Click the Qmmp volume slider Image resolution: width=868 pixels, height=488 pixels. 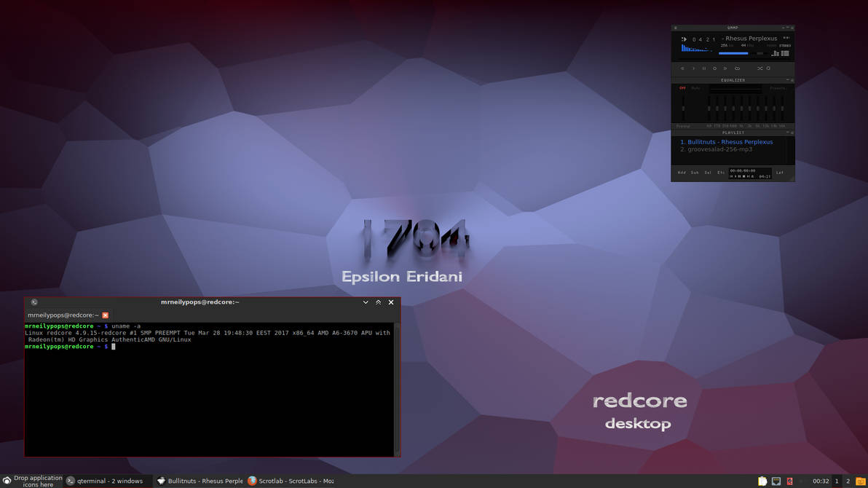[735, 53]
